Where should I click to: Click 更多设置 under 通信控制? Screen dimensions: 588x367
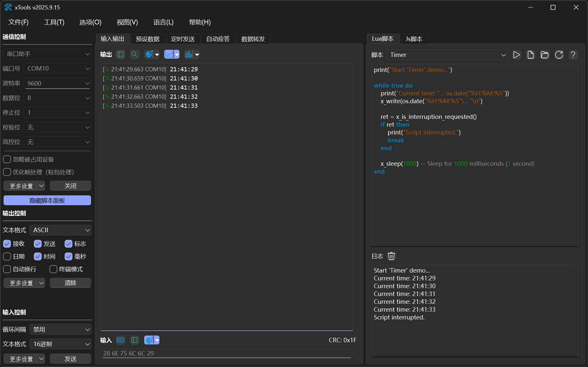pos(21,186)
